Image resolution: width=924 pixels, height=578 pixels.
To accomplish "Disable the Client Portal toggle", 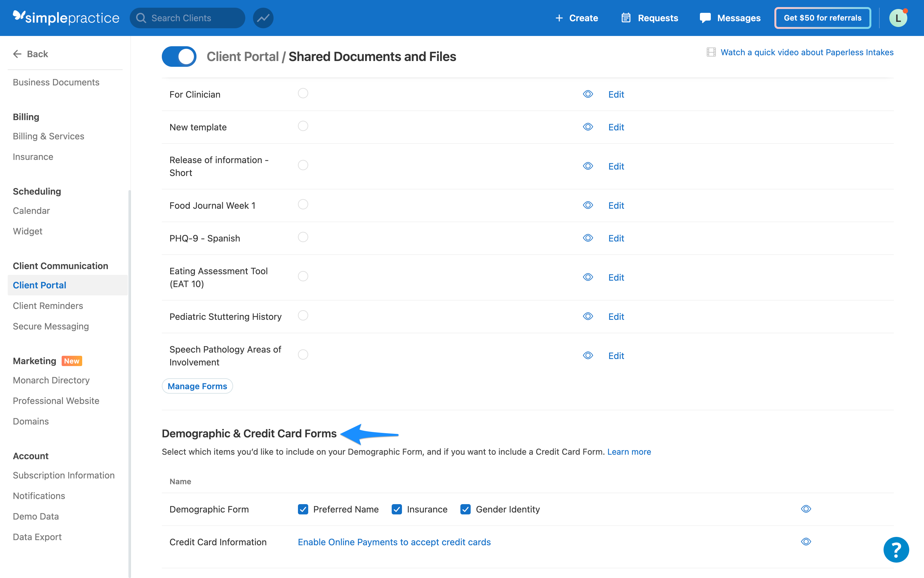I will tap(179, 56).
